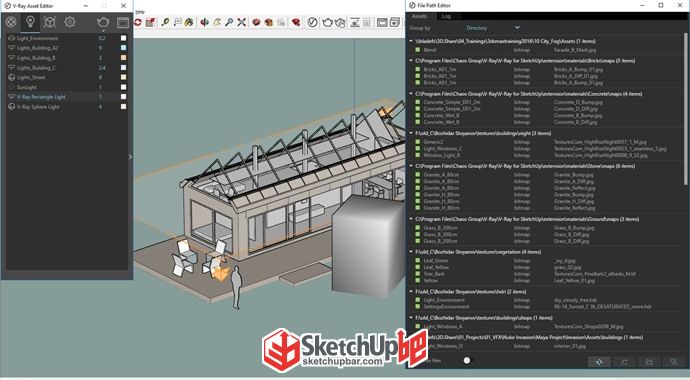The height and width of the screenshot is (380, 690).
Task: Toggle the round switch at File Path Editor bottom
Action: (467, 361)
